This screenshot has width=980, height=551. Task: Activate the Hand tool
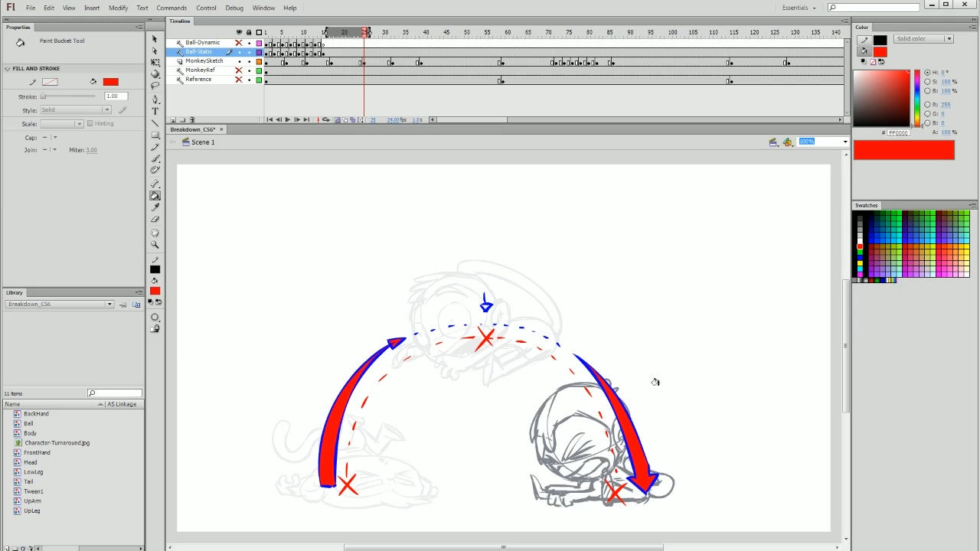pyautogui.click(x=155, y=233)
